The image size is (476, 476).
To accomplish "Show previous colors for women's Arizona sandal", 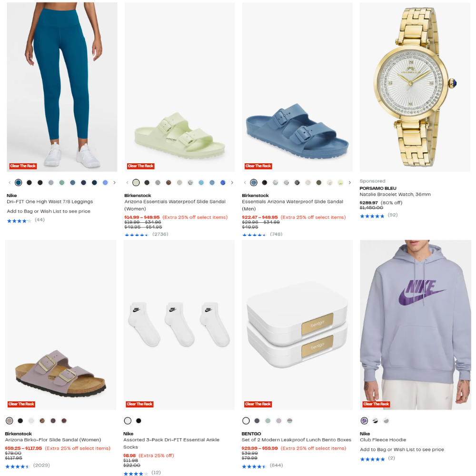I will 127,182.
